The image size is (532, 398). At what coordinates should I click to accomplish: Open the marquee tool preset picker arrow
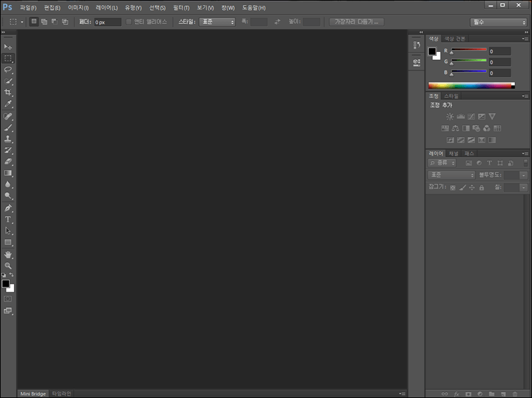[22, 22]
